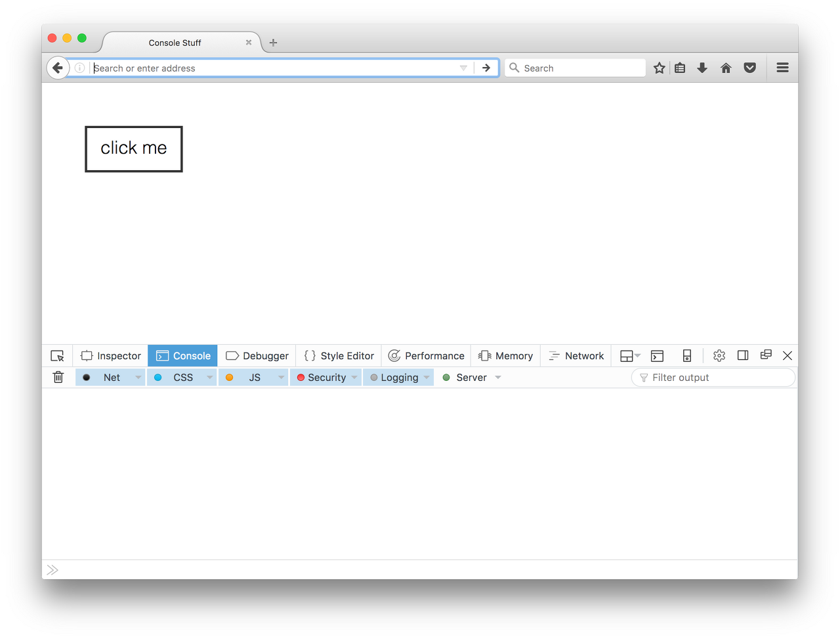
Task: Click the console command input line
Action: tap(420, 569)
